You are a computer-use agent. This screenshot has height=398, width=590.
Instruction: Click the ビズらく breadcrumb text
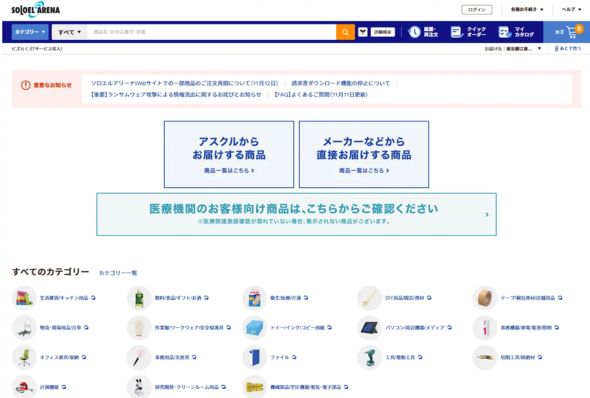pos(37,49)
